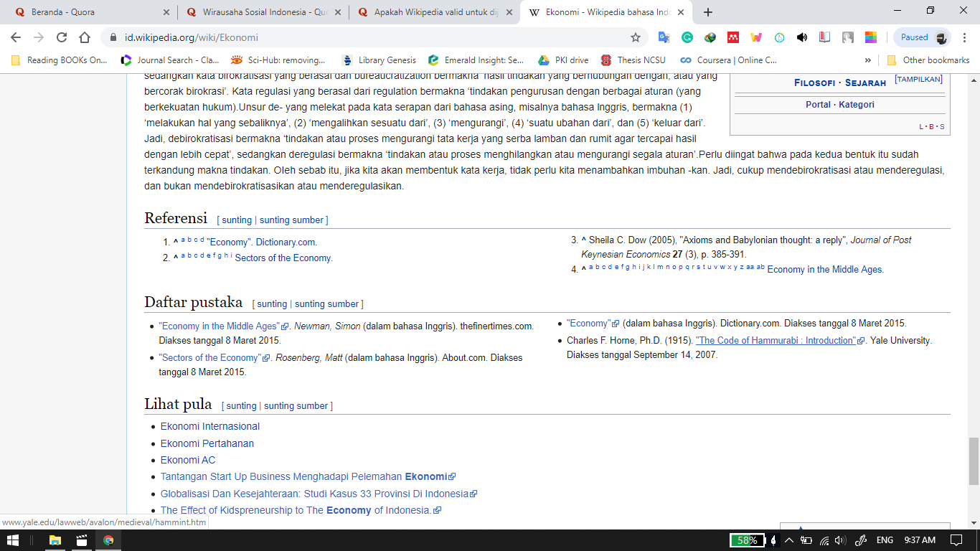Bookmark this page with the star icon
Screen dimensions: 980x551
[x=635, y=37]
